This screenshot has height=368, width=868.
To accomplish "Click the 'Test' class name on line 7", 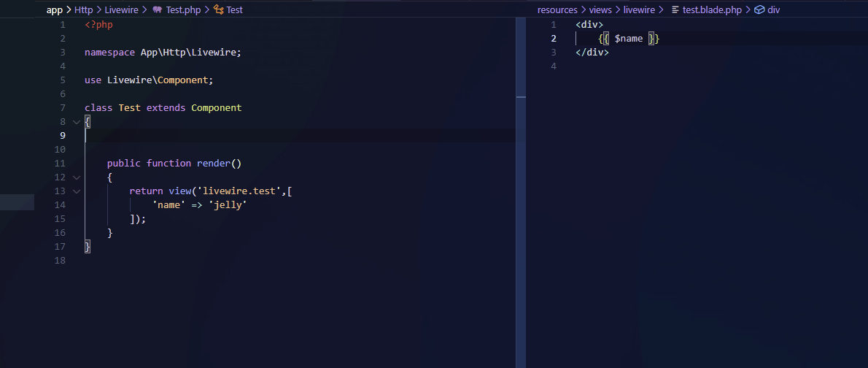I will (x=130, y=108).
